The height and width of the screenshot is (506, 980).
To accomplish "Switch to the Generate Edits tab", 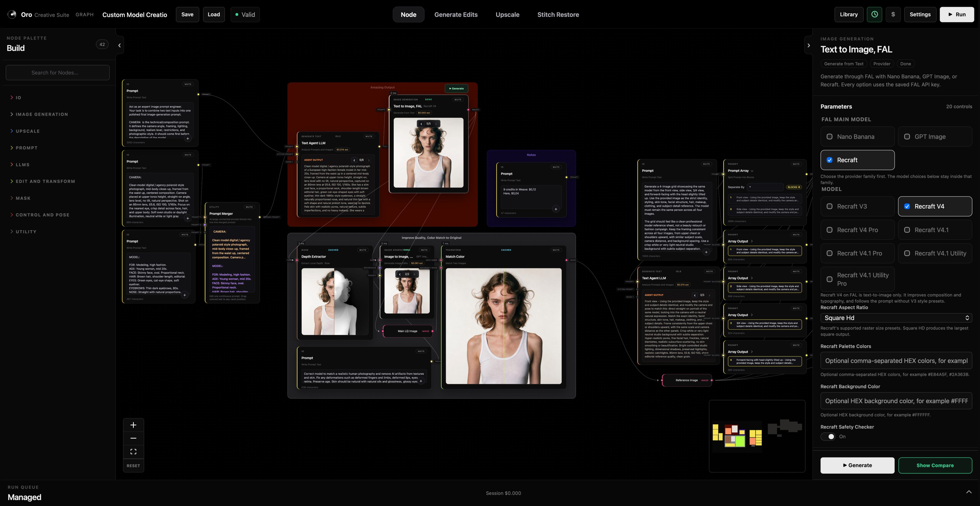I will coord(456,14).
